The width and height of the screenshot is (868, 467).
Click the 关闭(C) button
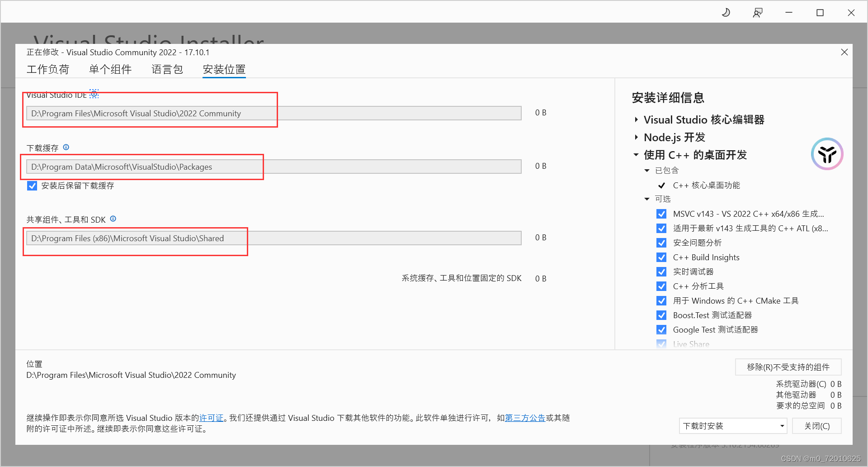(x=817, y=426)
